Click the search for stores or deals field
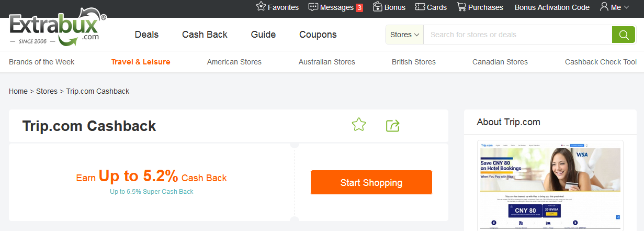Screen dimensions: 644x231 517,35
